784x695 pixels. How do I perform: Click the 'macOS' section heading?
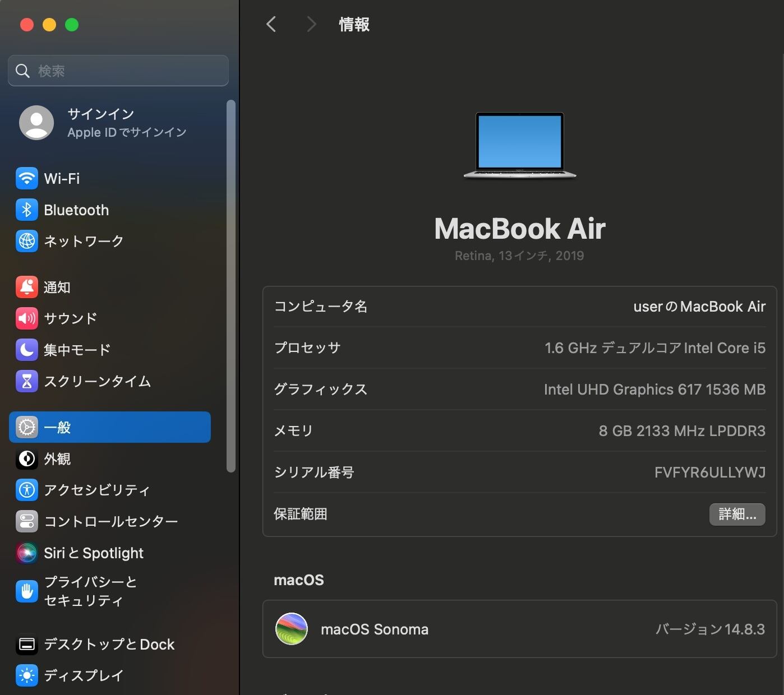click(x=299, y=580)
